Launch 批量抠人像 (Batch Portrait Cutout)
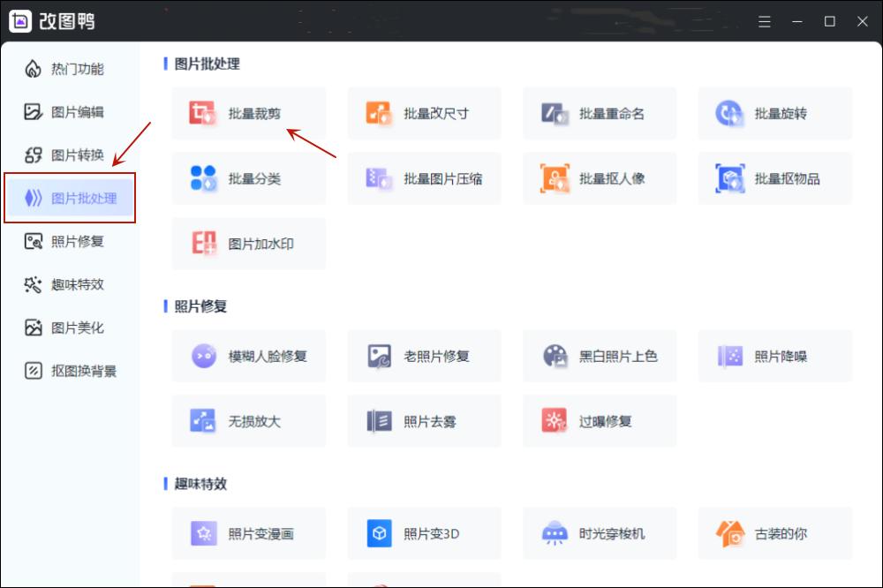883x588 pixels. [600, 178]
